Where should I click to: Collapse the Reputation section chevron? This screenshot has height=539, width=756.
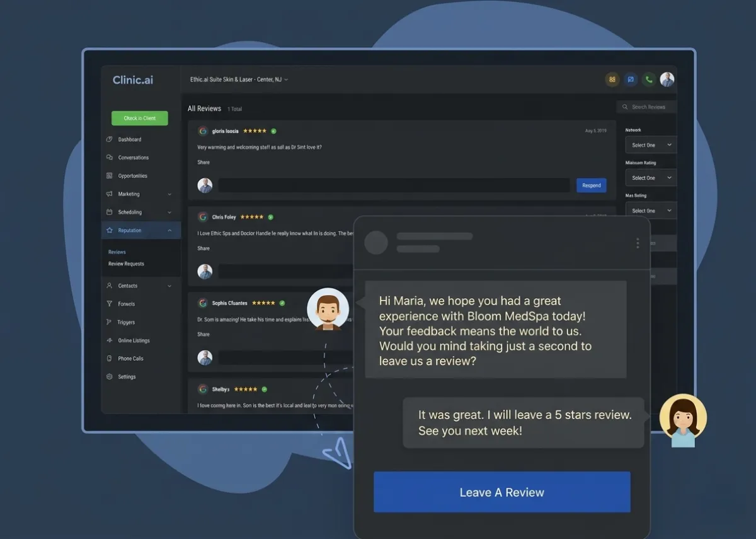169,231
